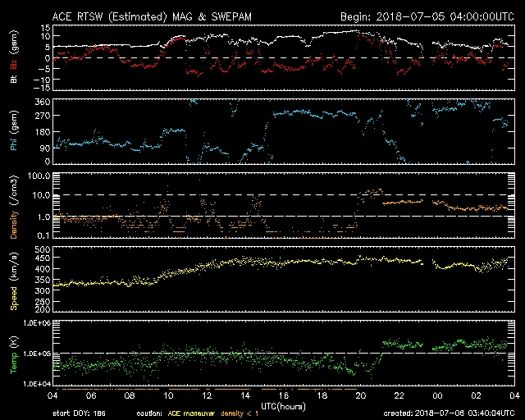Click the '270' tick on Phi axis
Viewport: 525px width, 420px height.
tap(43, 116)
